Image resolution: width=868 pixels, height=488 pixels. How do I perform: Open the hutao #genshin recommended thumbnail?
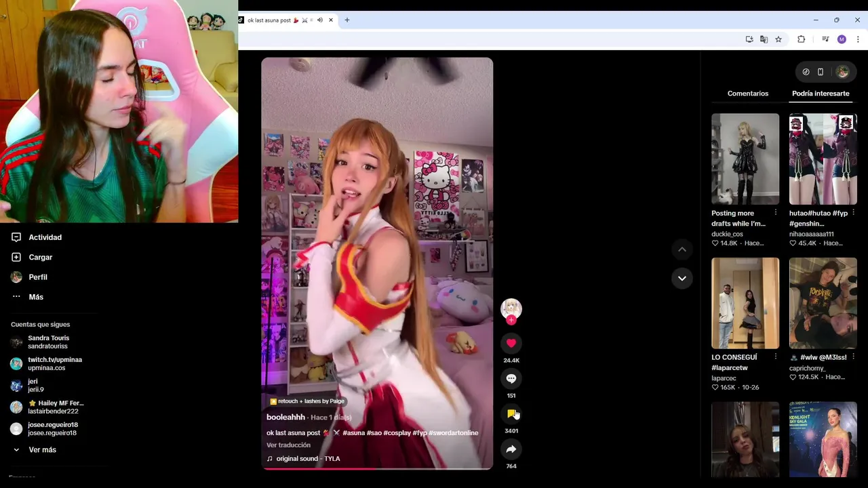(823, 159)
